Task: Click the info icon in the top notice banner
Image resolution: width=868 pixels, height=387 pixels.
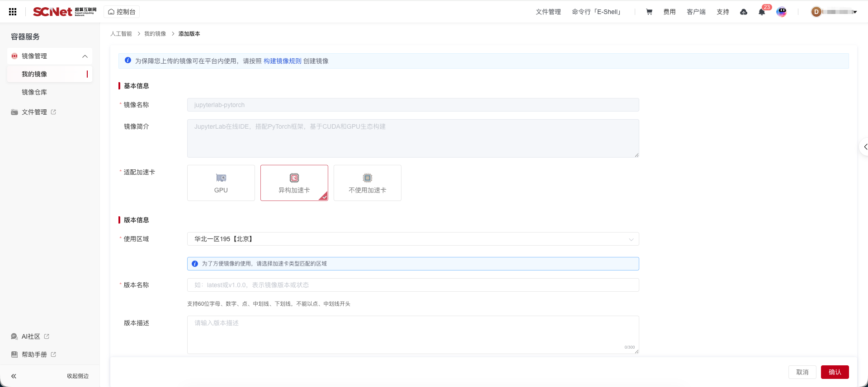Action: pos(128,61)
